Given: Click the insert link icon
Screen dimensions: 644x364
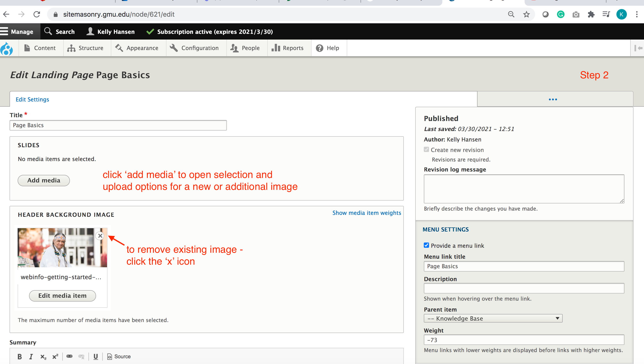Looking at the screenshot, I should (69, 356).
